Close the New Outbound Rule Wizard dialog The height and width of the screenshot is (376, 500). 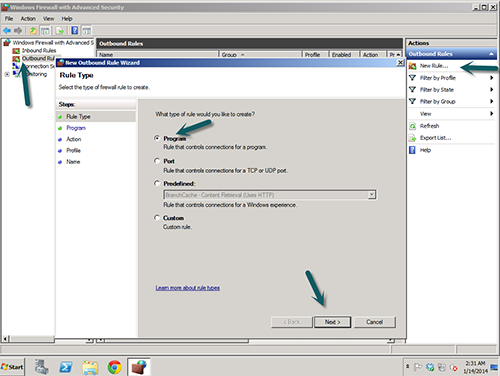click(x=400, y=63)
